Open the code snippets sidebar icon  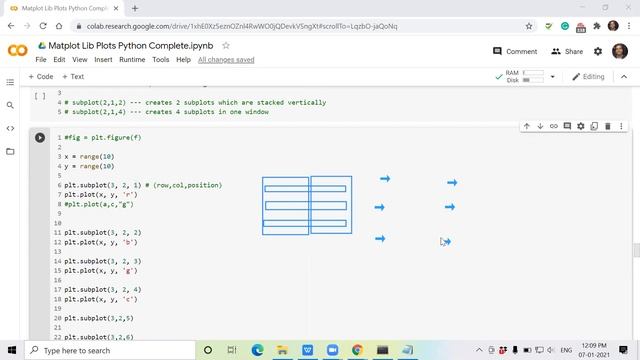pos(10,128)
